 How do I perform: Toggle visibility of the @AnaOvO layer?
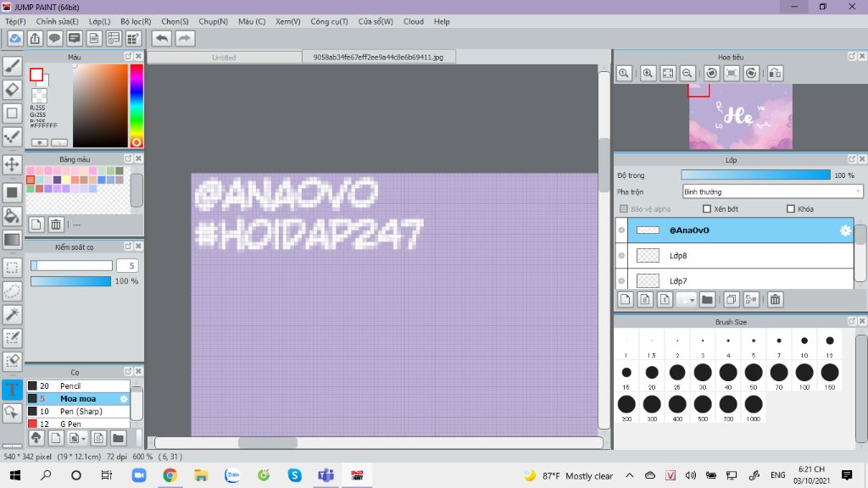pos(621,230)
